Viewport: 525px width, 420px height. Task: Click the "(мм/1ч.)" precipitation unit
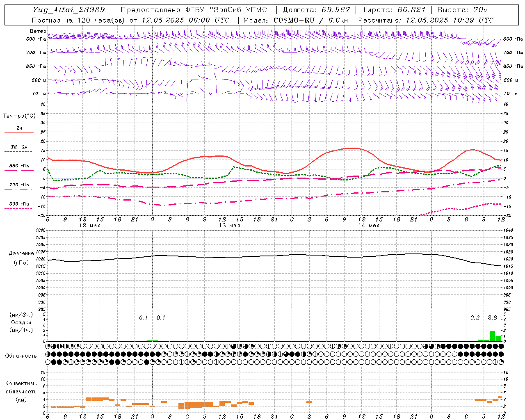[21, 330]
